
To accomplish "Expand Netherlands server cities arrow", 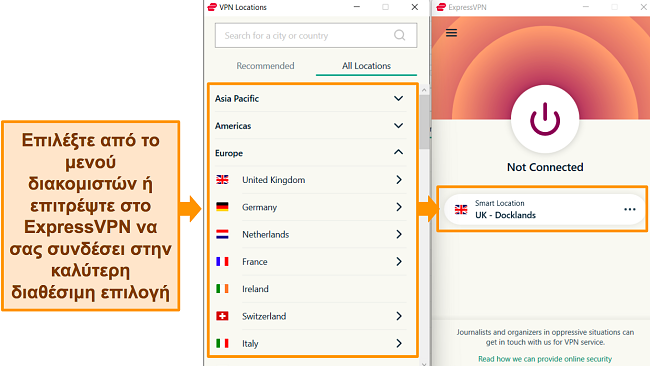I will (399, 234).
